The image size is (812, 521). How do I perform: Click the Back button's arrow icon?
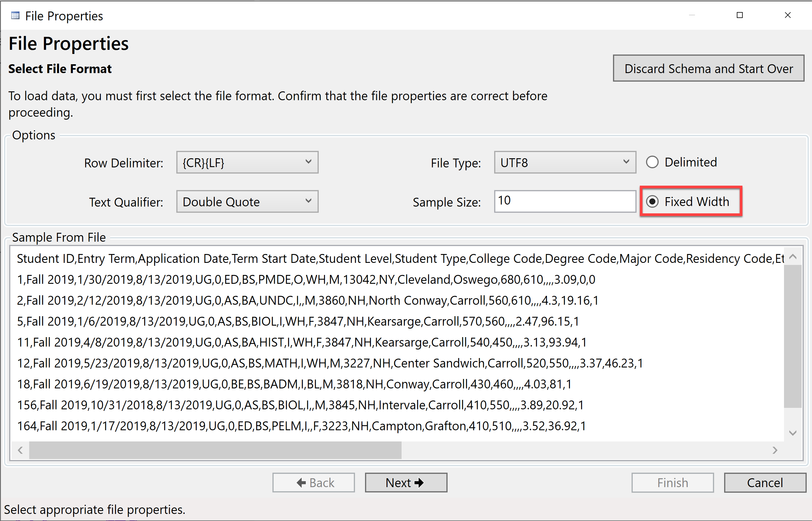pyautogui.click(x=302, y=482)
